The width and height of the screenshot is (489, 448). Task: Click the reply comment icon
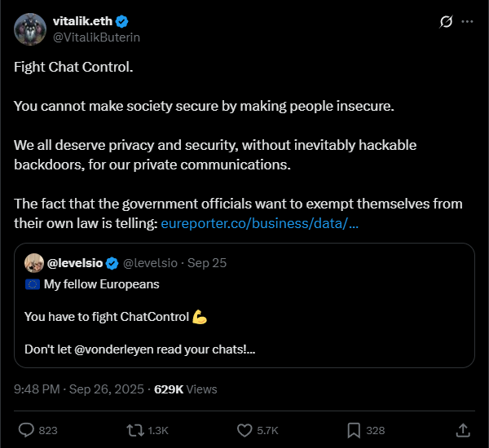click(25, 429)
